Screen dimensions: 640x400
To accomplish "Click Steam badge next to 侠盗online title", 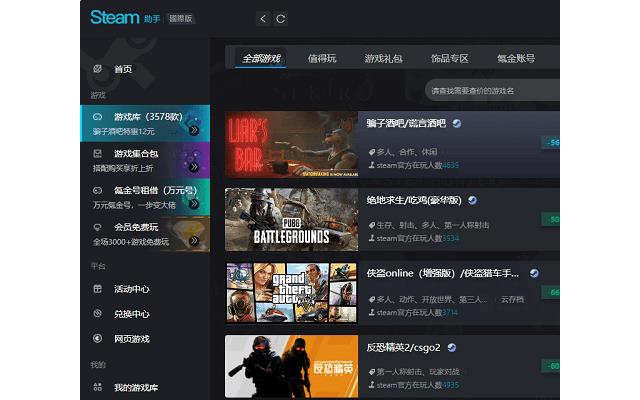I will (534, 273).
